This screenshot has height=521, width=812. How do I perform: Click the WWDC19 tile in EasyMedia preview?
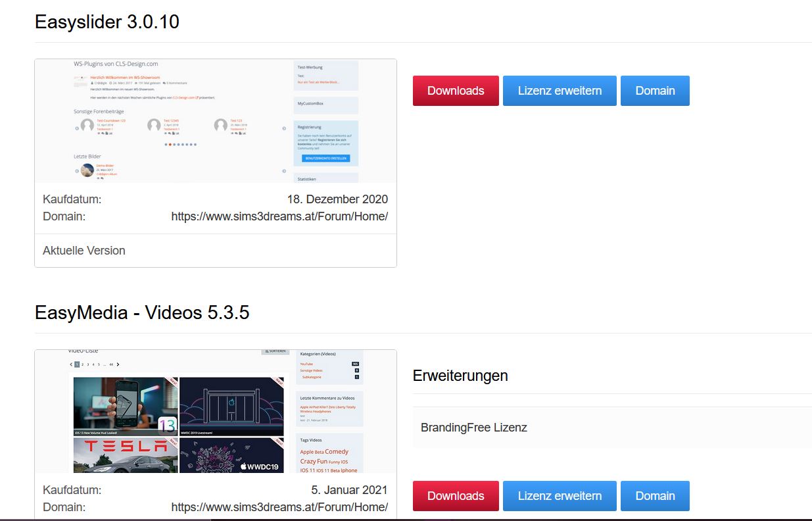(231, 456)
